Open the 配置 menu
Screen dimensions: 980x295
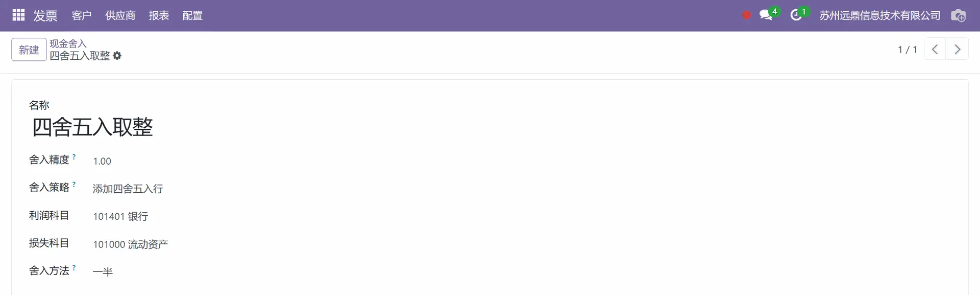[x=192, y=15]
